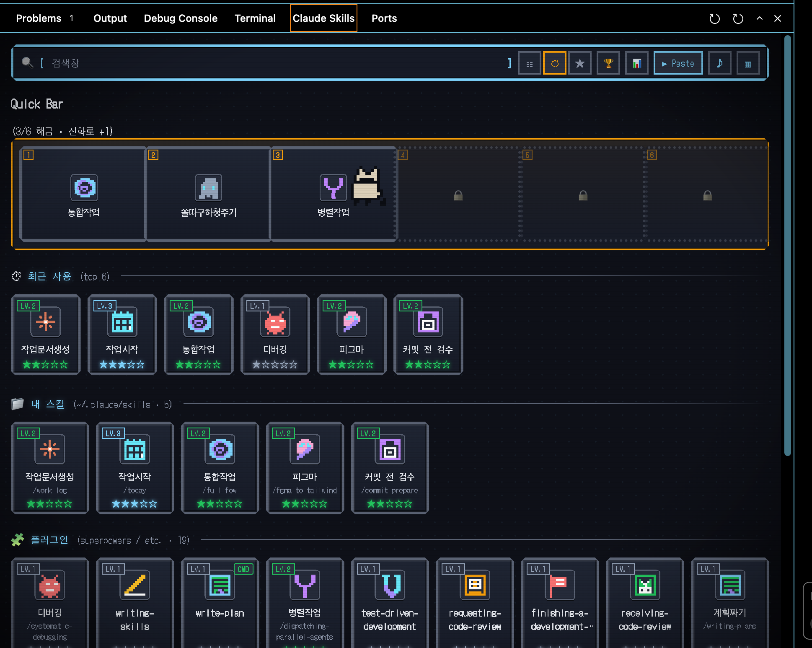Select the 병렬작업 skill in Quick Bar slot 3
The width and height of the screenshot is (812, 648).
coord(334,194)
